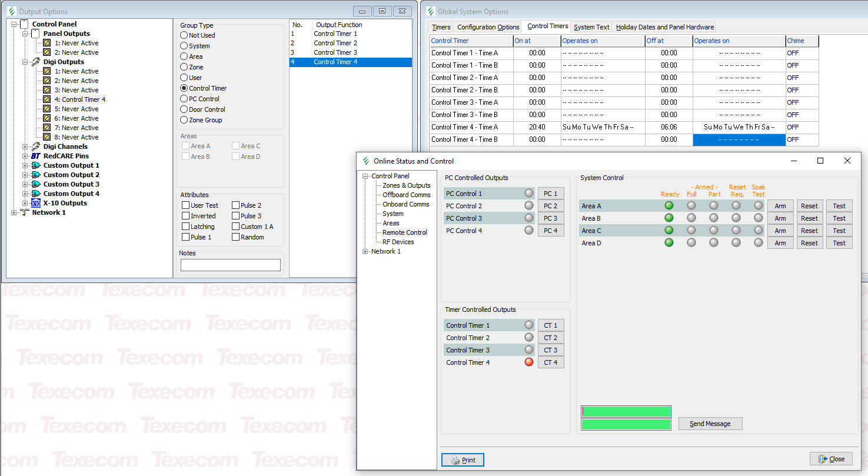The height and width of the screenshot is (476, 868).
Task: Switch to the System Text tab
Action: (591, 26)
